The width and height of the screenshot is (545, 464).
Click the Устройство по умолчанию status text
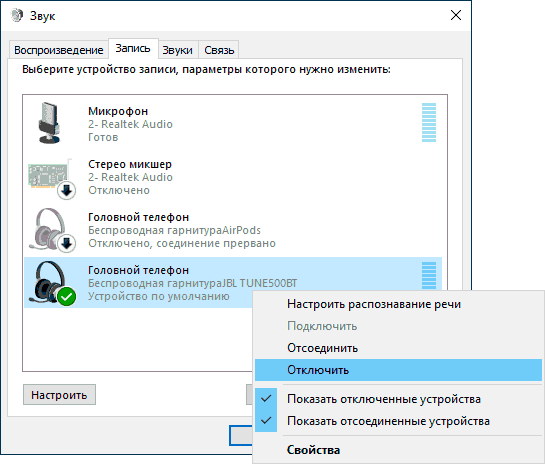tap(158, 296)
